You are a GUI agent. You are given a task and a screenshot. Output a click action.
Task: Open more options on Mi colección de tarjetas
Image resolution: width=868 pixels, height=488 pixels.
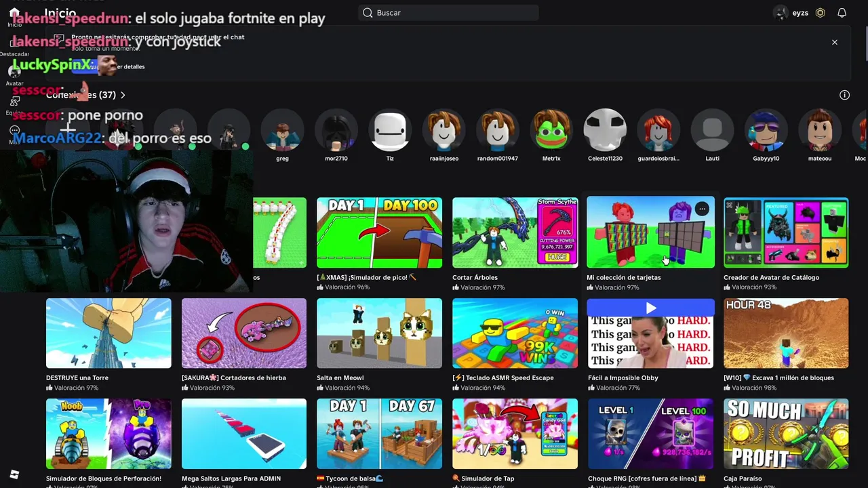(x=702, y=209)
